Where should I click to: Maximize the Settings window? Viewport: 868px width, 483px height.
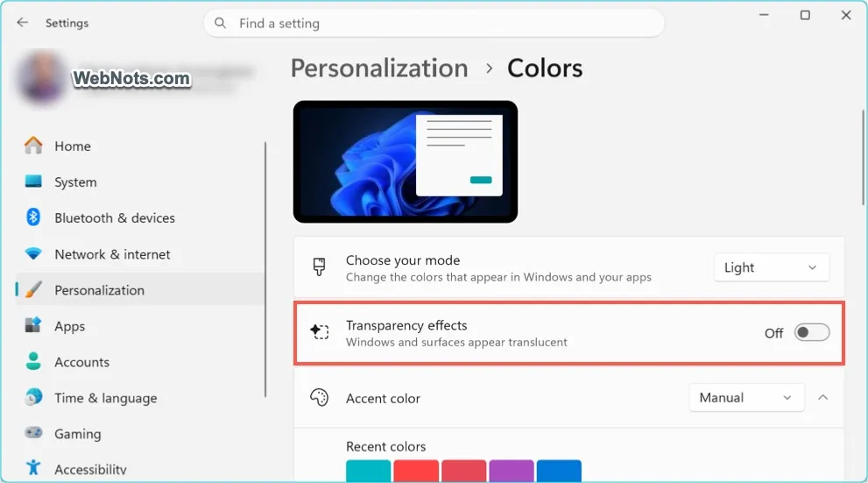pos(805,15)
